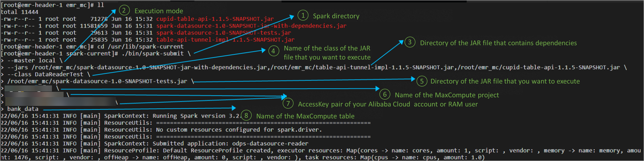
Task: Click file size 25835 in the listing
Action: coord(99,40)
